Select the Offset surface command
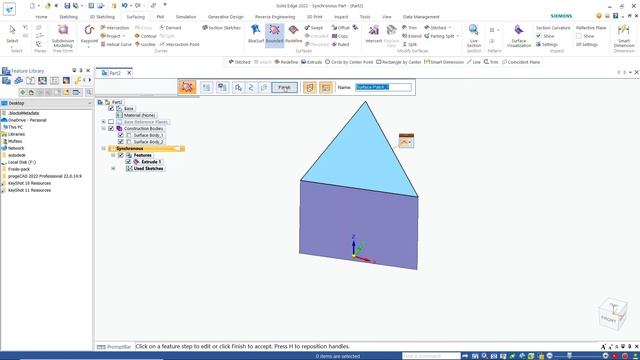The width and height of the screenshot is (640, 360). tap(341, 28)
